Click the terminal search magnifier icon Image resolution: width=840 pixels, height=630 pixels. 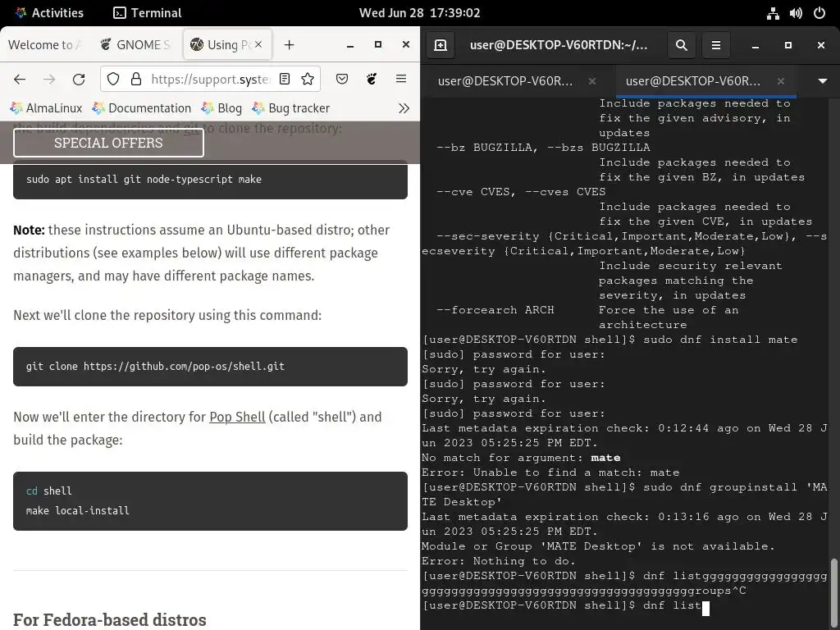(682, 45)
